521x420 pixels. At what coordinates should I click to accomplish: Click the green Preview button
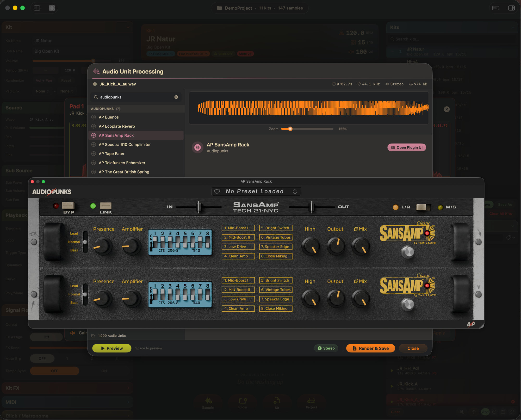tap(112, 348)
